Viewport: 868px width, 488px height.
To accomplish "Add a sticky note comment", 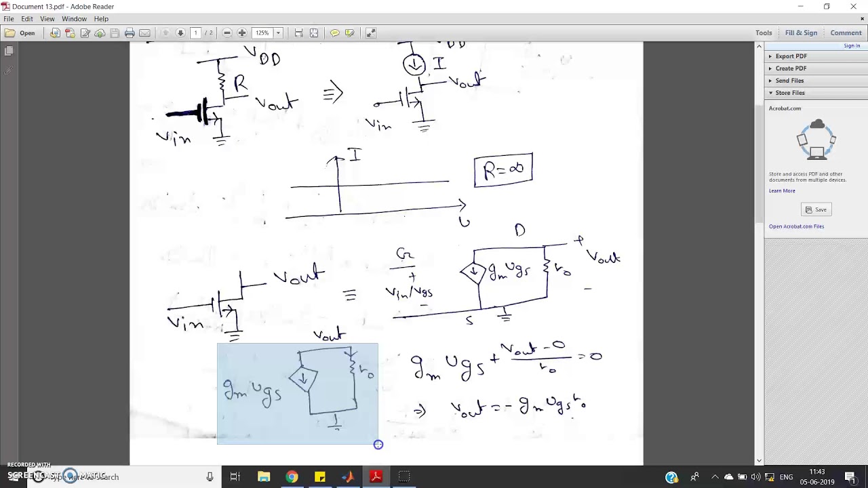I will click(335, 33).
